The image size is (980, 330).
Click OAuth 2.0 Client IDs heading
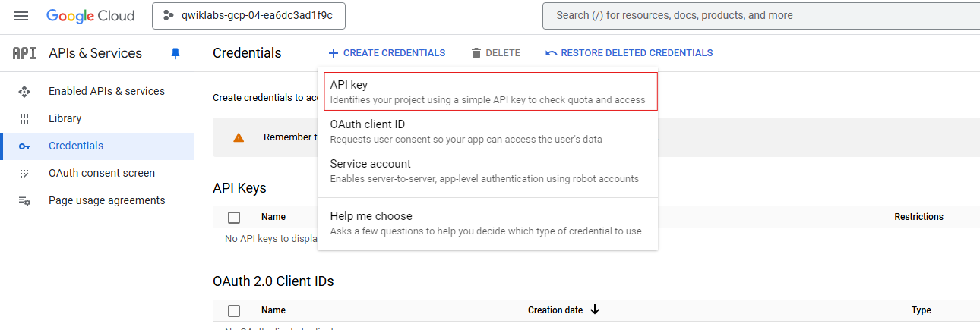tap(273, 281)
